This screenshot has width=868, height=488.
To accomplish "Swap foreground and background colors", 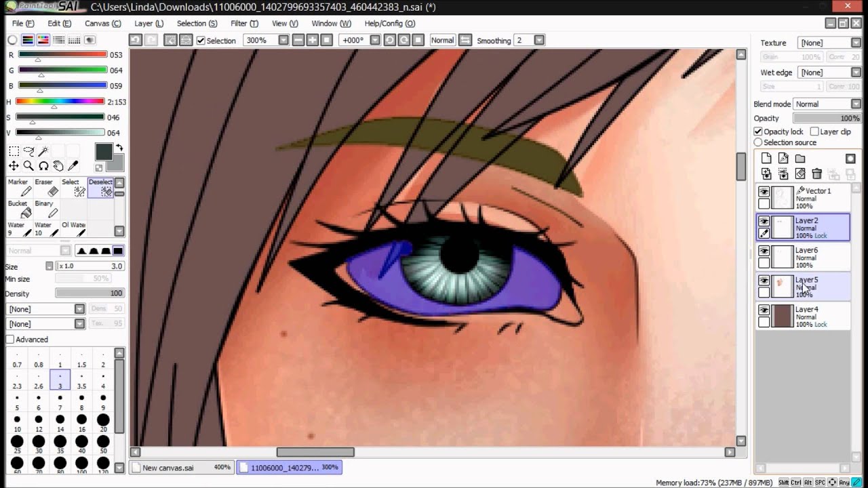I will [x=119, y=147].
